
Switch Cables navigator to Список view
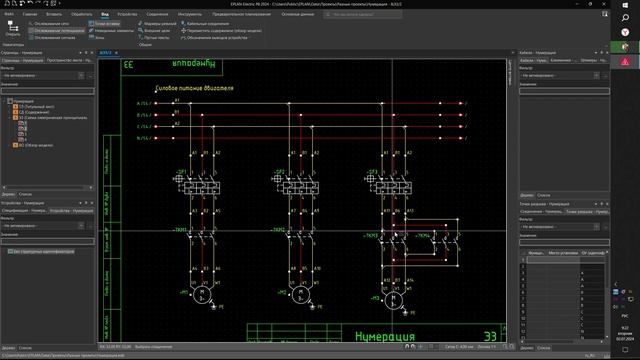[x=543, y=195]
